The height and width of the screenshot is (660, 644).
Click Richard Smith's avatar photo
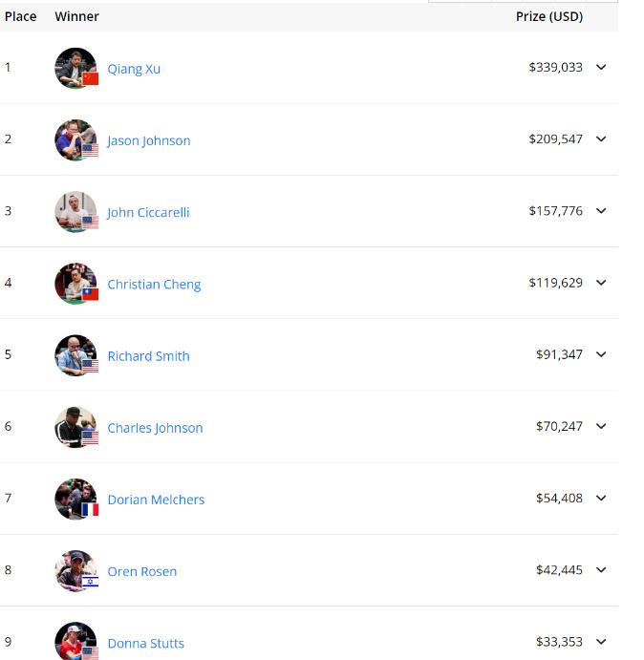tap(75, 355)
